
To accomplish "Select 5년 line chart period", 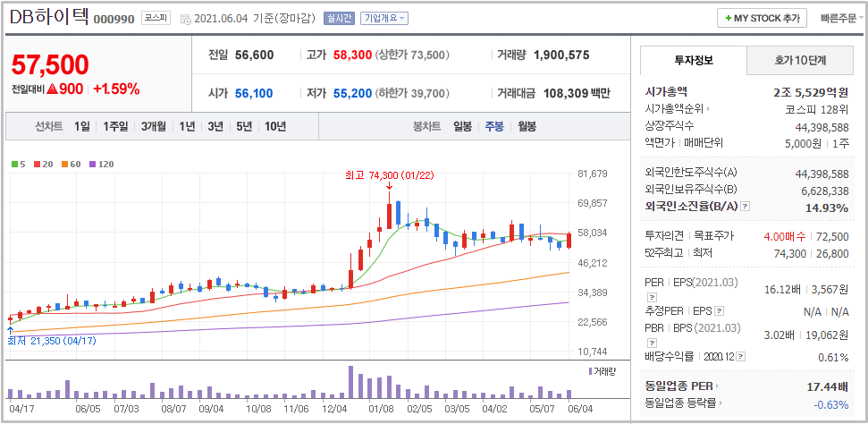I will click(x=243, y=126).
